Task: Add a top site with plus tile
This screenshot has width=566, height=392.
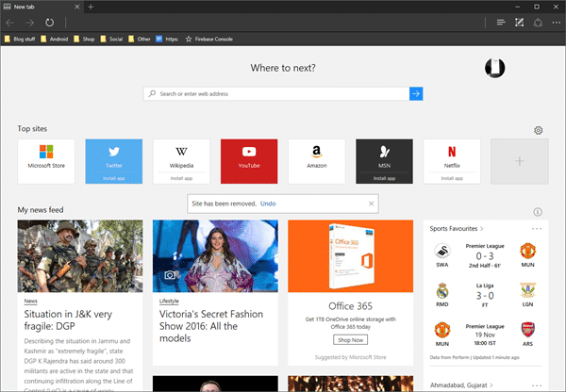Action: (520, 161)
